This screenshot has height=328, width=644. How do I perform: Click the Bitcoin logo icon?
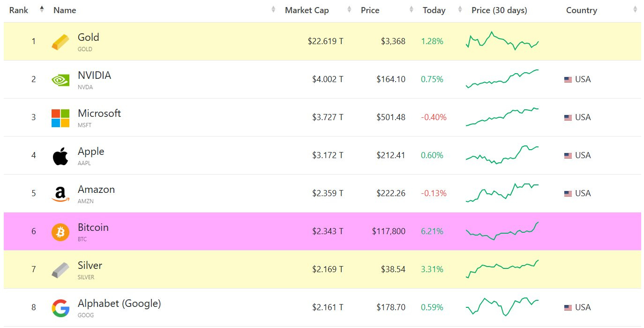pyautogui.click(x=60, y=232)
